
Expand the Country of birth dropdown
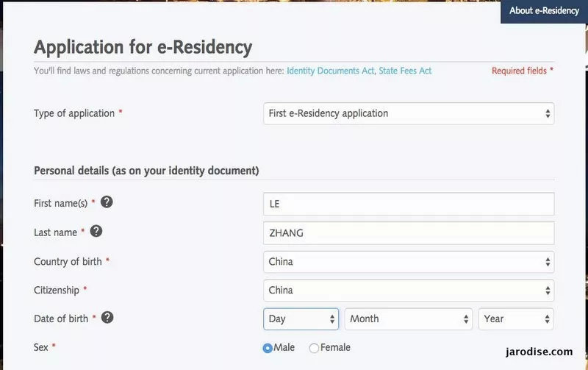(x=409, y=262)
